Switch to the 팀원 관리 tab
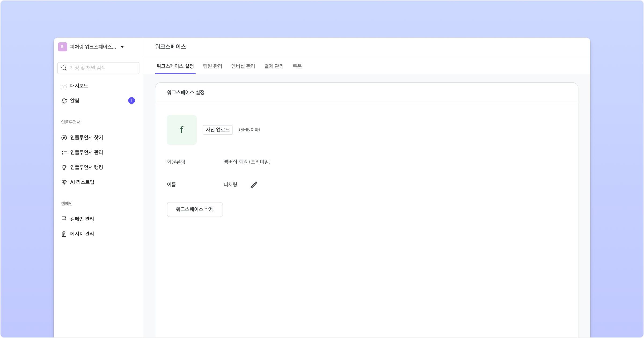This screenshot has width=644, height=338. tap(213, 66)
